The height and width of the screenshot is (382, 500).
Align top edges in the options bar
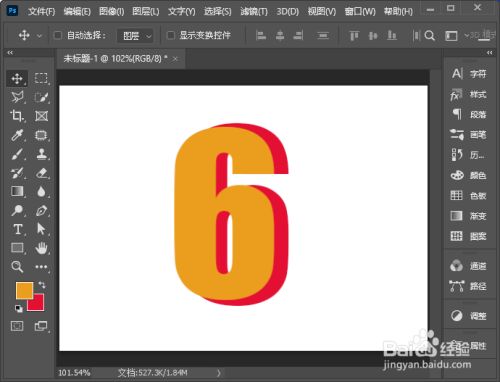click(354, 35)
